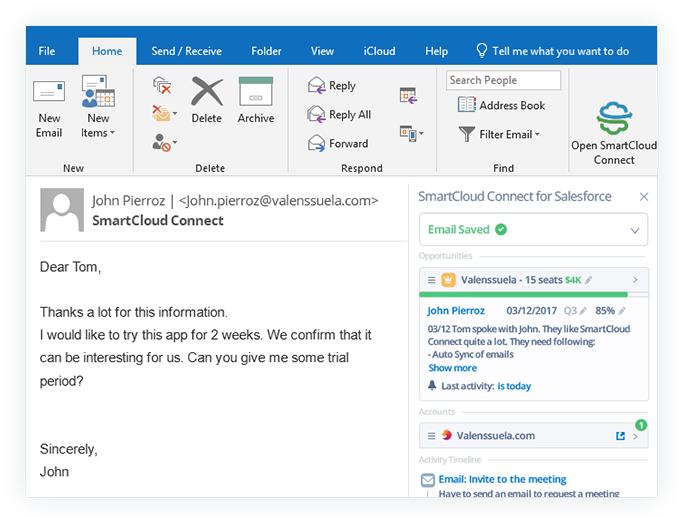The width and height of the screenshot is (683, 523).
Task: Open the iCloud tab
Action: [x=379, y=51]
